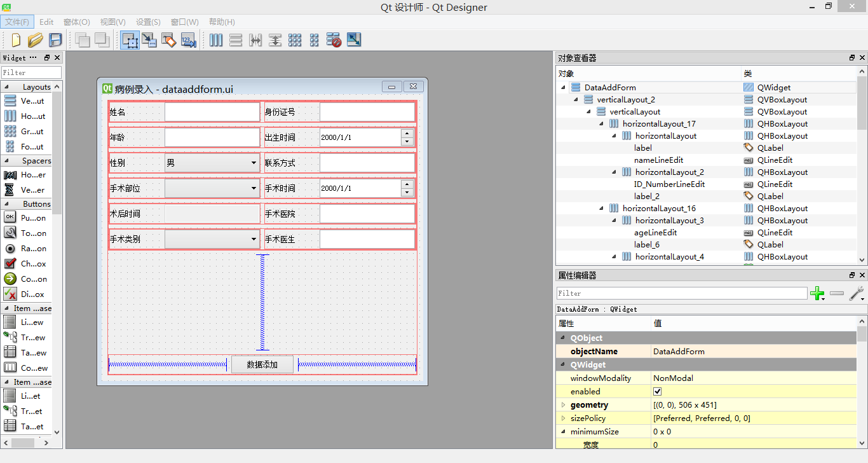Click the Save form floppy disk icon
The width and height of the screenshot is (868, 463).
click(x=55, y=40)
